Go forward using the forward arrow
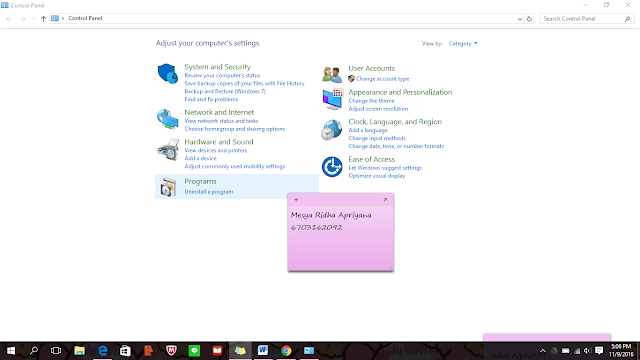Viewport: 640px width, 360px height. coord(23,19)
